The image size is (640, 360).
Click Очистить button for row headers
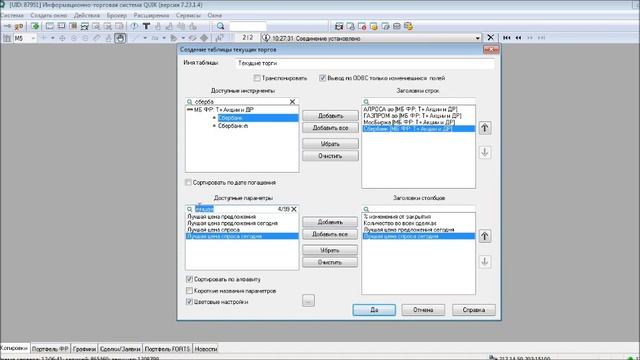coord(330,156)
